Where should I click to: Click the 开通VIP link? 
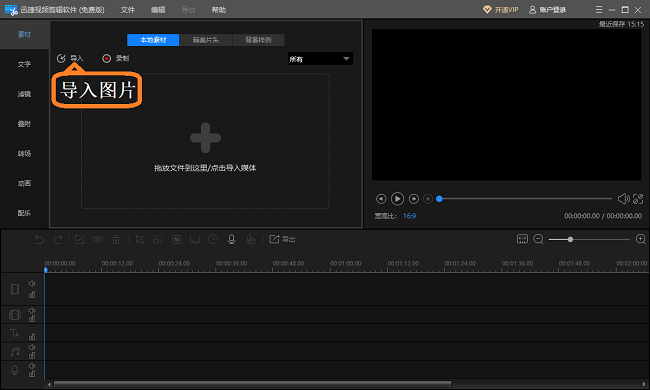click(x=501, y=10)
